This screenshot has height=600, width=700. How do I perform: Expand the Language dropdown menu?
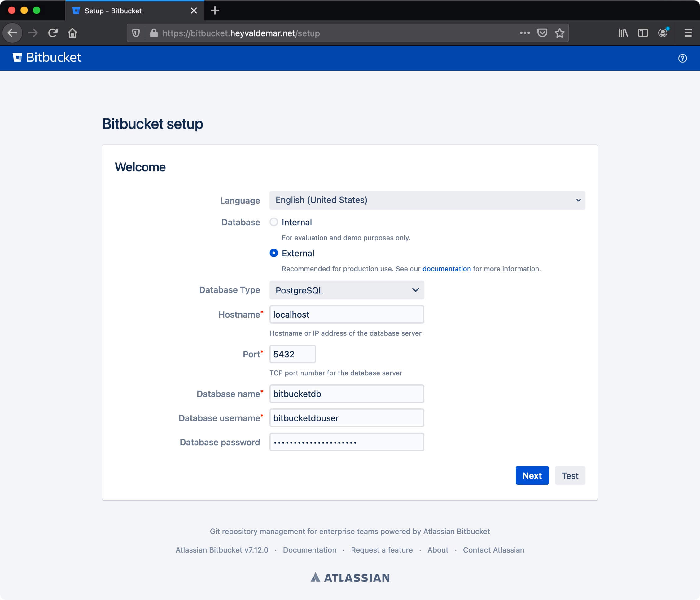coord(427,200)
